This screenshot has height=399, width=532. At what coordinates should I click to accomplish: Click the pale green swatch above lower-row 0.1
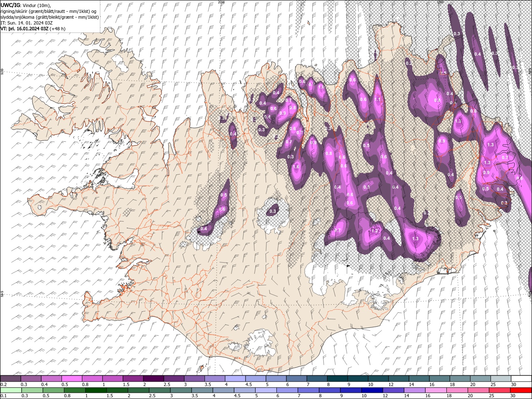(11, 390)
